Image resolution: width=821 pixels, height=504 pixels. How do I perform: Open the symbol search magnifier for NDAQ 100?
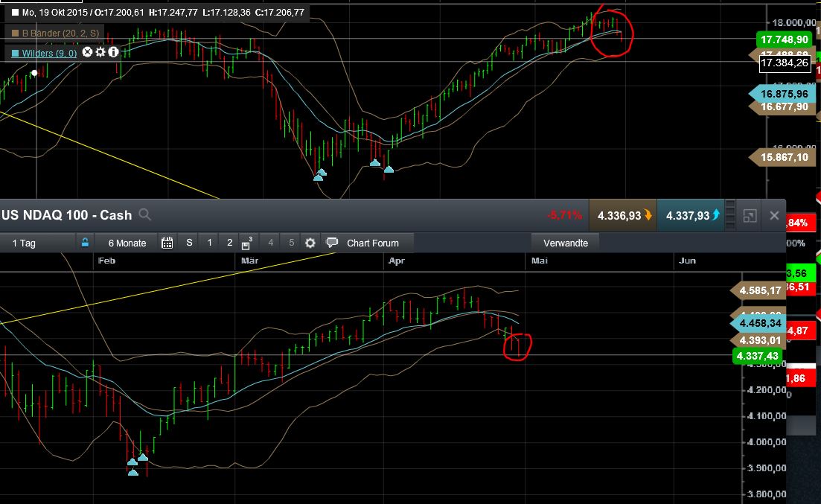coord(144,214)
